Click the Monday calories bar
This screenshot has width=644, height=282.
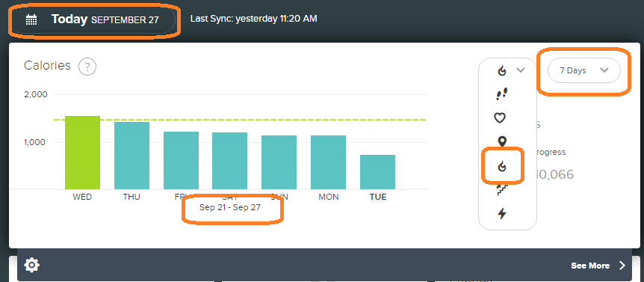[x=328, y=162]
